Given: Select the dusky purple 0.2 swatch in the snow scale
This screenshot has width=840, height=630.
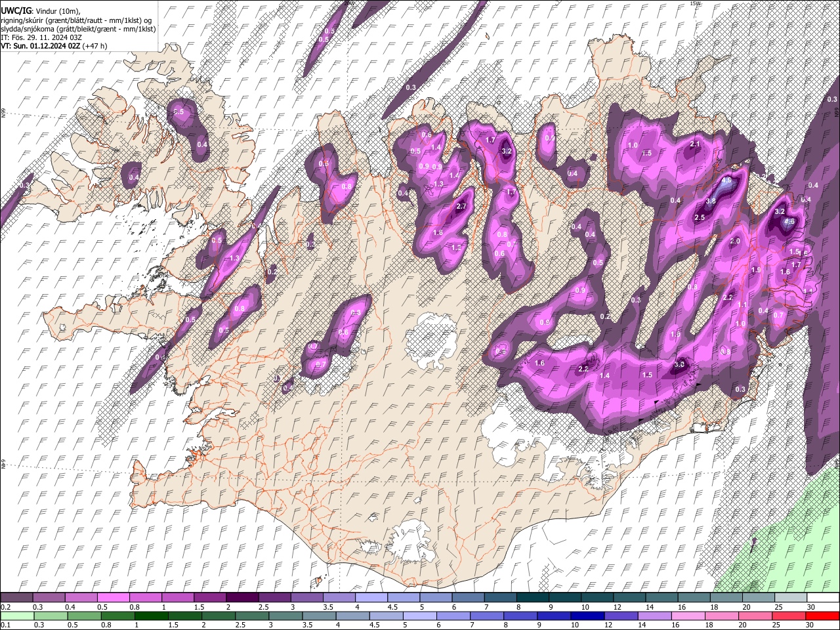Looking at the screenshot, I should click(16, 597).
